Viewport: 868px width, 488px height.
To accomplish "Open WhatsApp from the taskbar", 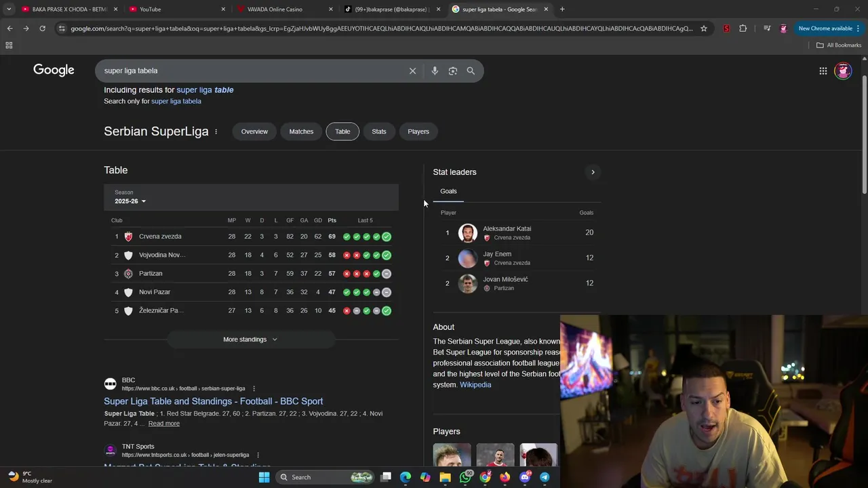I will tap(465, 477).
